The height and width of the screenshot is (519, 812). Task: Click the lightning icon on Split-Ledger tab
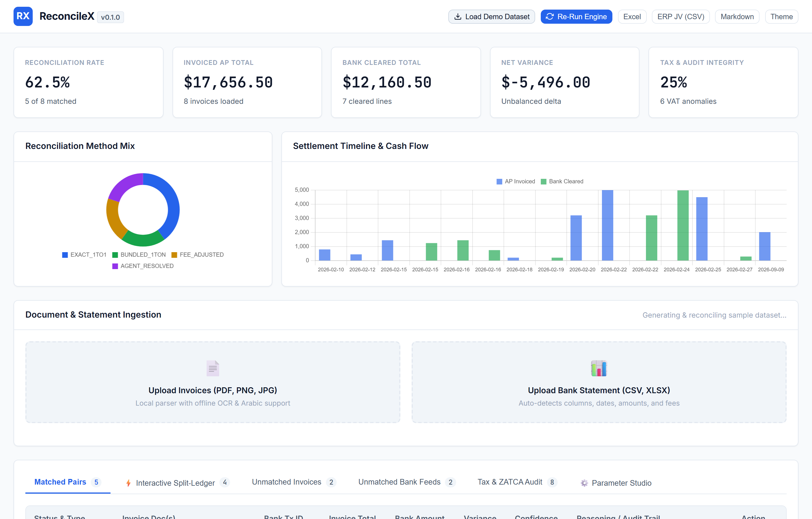(129, 483)
